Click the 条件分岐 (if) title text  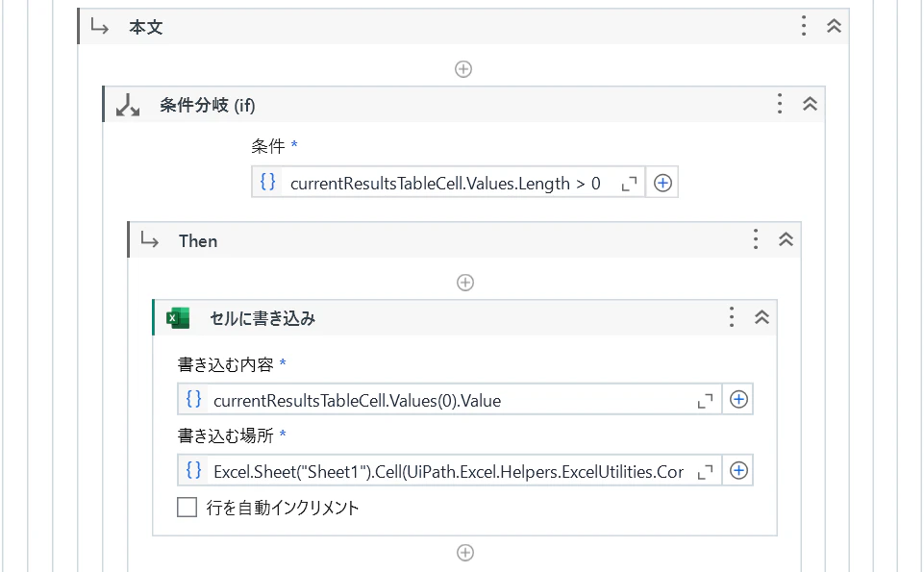pyautogui.click(x=208, y=106)
